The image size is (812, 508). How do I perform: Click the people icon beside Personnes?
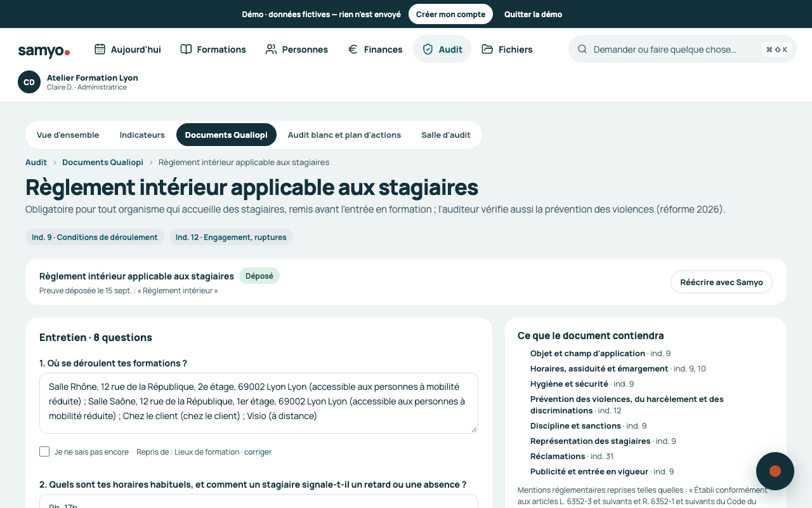coord(271,49)
